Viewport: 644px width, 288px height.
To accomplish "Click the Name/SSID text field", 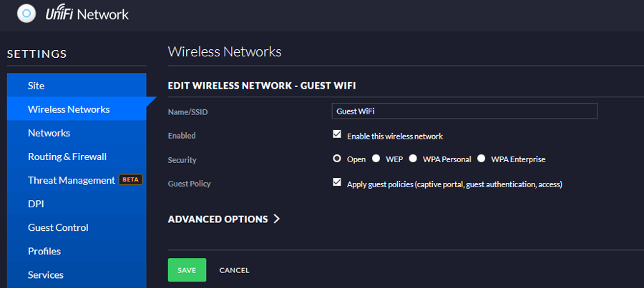I will [465, 111].
